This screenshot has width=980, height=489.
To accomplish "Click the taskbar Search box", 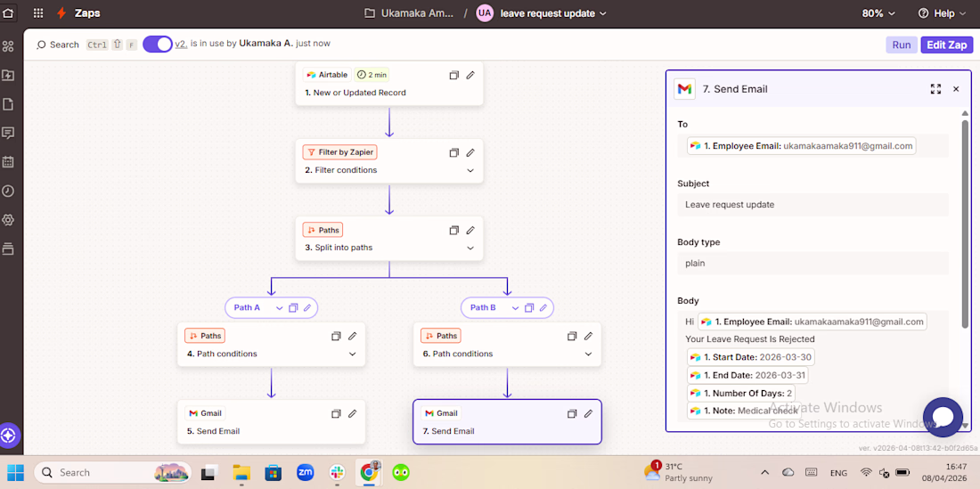I will (x=112, y=472).
